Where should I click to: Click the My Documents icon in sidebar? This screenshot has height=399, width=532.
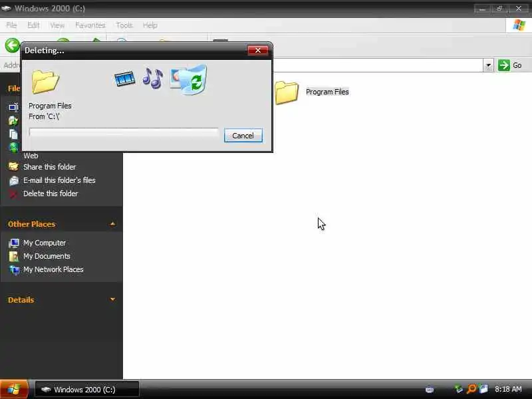pos(14,256)
